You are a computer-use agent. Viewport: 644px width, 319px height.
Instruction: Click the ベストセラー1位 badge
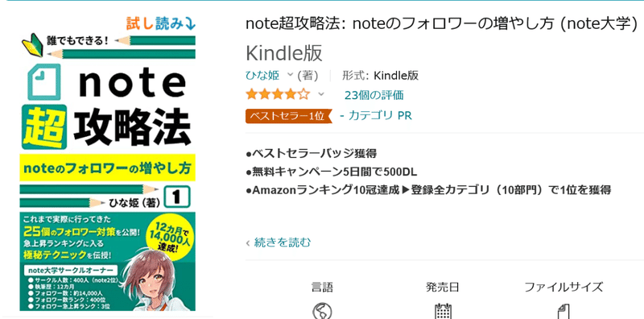click(289, 116)
